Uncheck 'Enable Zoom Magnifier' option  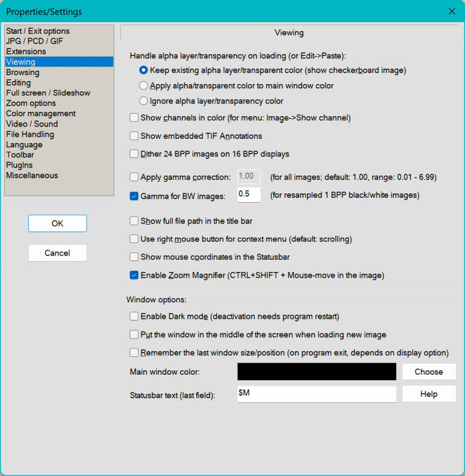(x=134, y=275)
